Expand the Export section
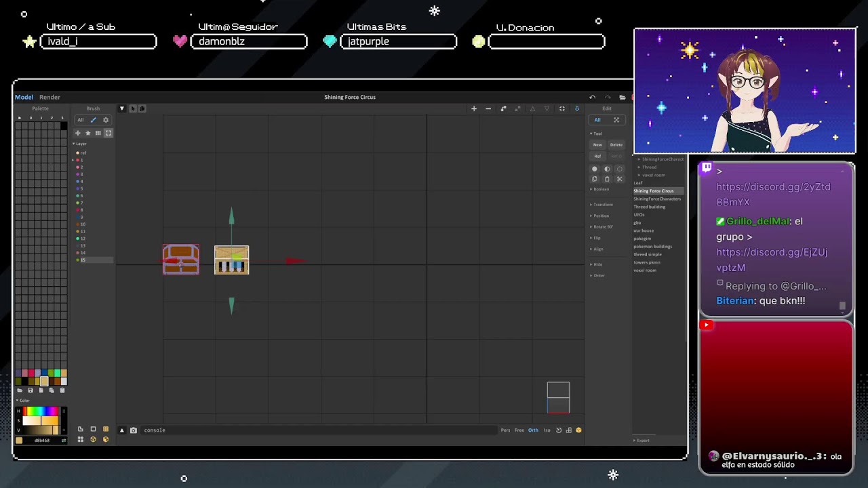Viewport: 868px width, 488px height. tap(642, 441)
